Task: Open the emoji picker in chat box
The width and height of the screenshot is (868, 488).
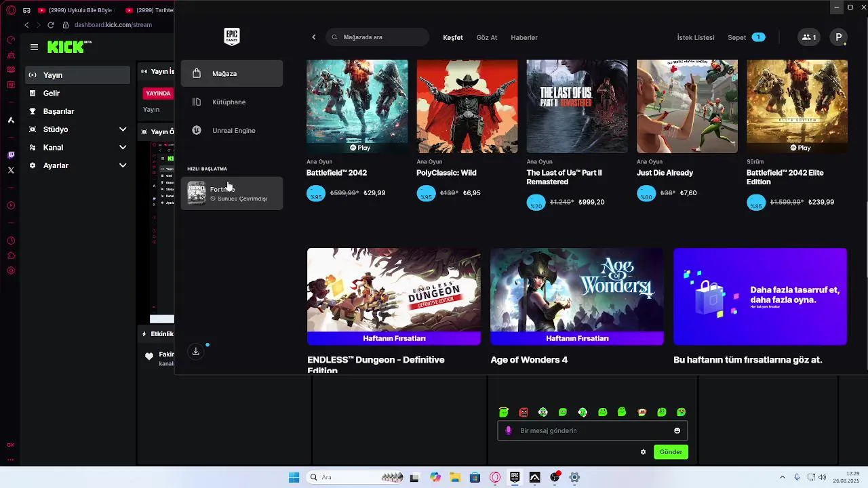Action: 677,430
